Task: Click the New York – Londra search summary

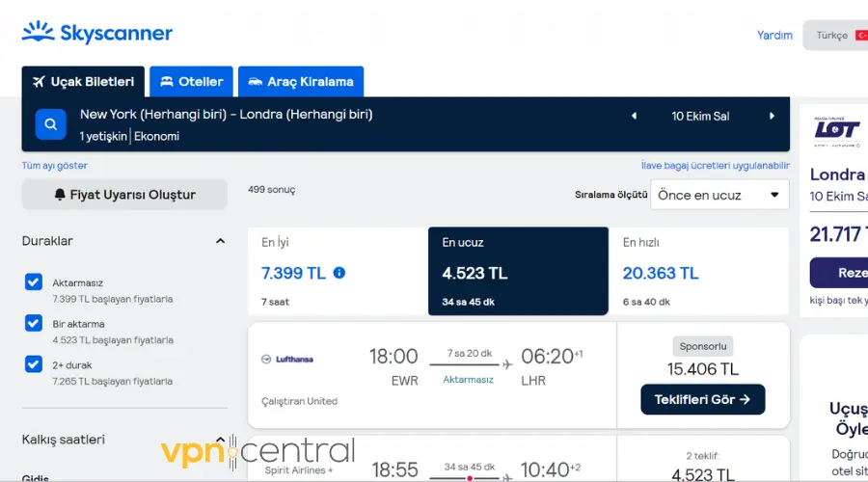Action: point(226,115)
